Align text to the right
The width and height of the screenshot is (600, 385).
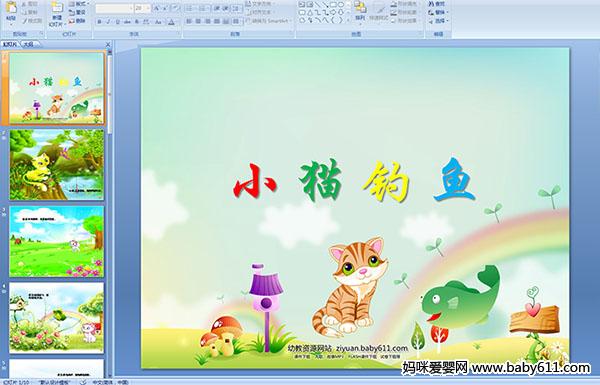pos(208,21)
